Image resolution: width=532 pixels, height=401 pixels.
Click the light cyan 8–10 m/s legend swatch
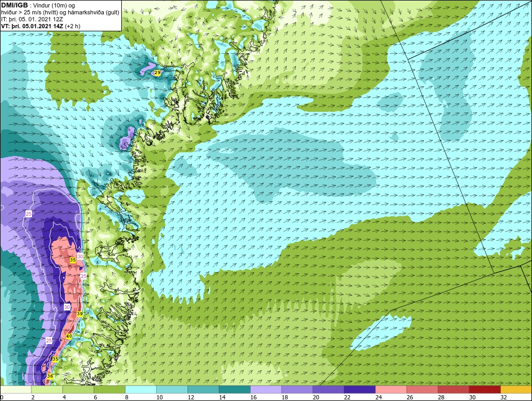tap(141, 389)
